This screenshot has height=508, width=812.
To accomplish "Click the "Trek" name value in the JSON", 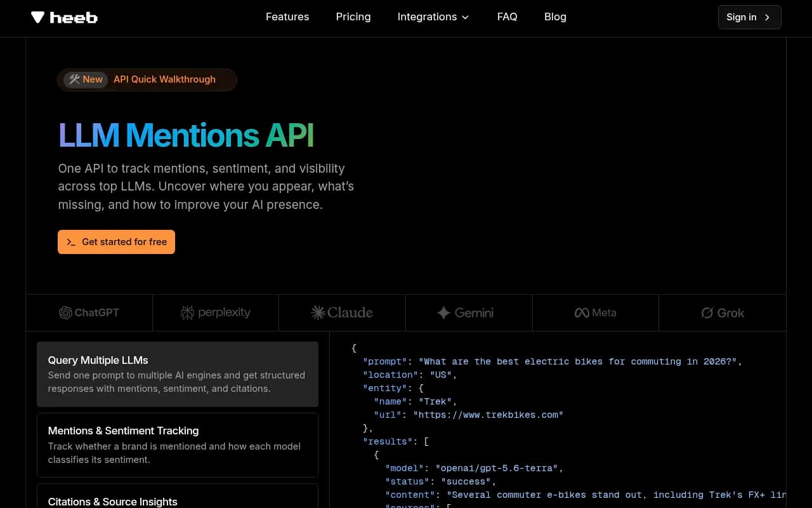I will pyautogui.click(x=435, y=401).
